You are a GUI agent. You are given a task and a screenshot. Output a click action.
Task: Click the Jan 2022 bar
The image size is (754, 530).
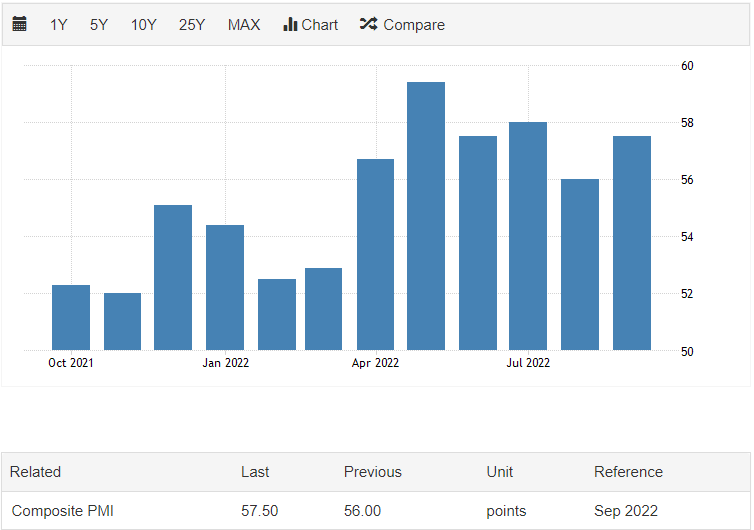point(225,288)
